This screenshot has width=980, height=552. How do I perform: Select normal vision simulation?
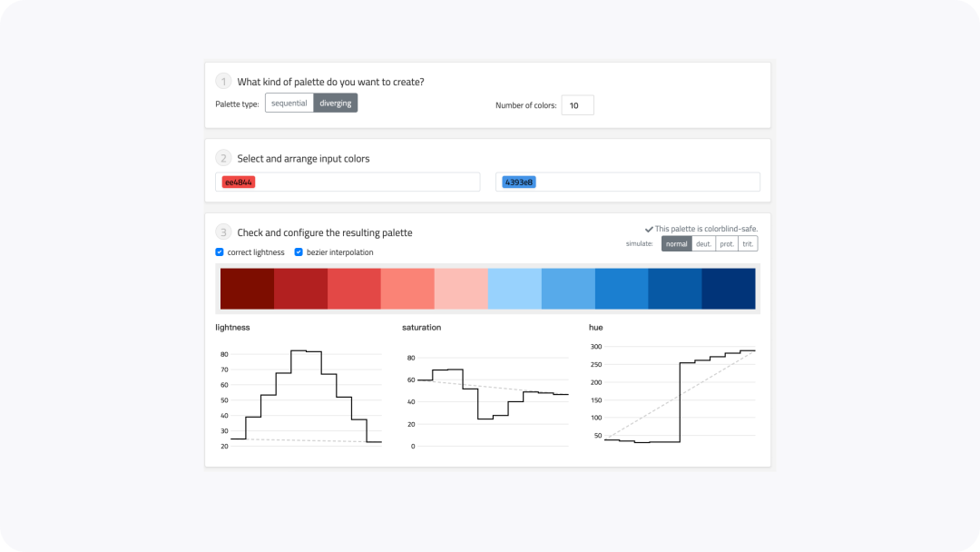click(676, 244)
